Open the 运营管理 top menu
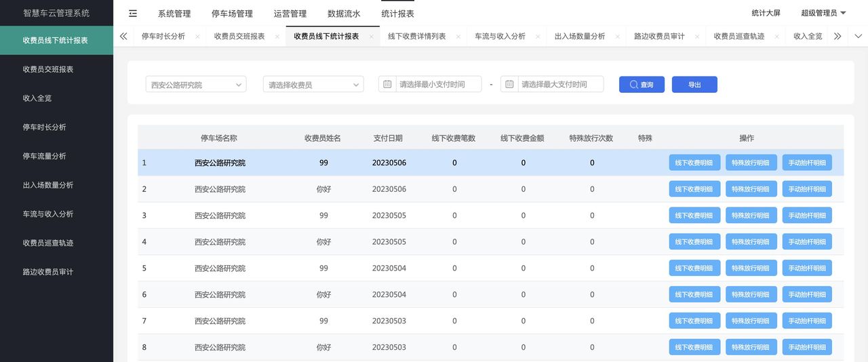This screenshot has width=868, height=362. (x=290, y=14)
